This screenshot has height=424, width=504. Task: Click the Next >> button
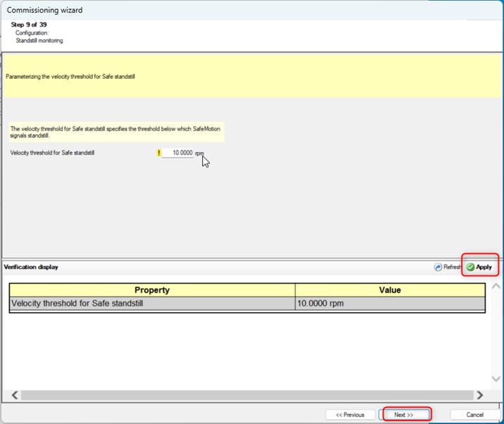point(404,415)
